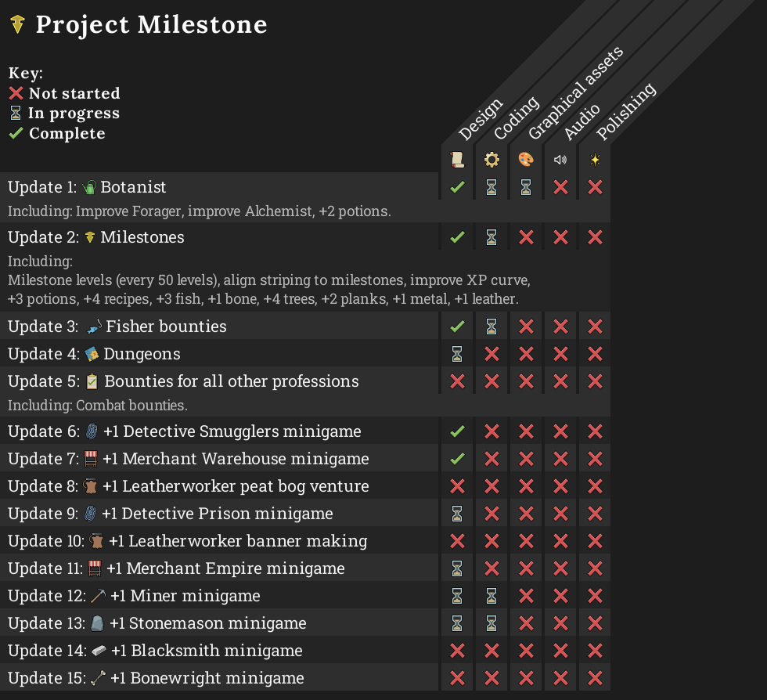This screenshot has width=767, height=700.
Task: Click the Design scroll icon
Action: [x=457, y=160]
